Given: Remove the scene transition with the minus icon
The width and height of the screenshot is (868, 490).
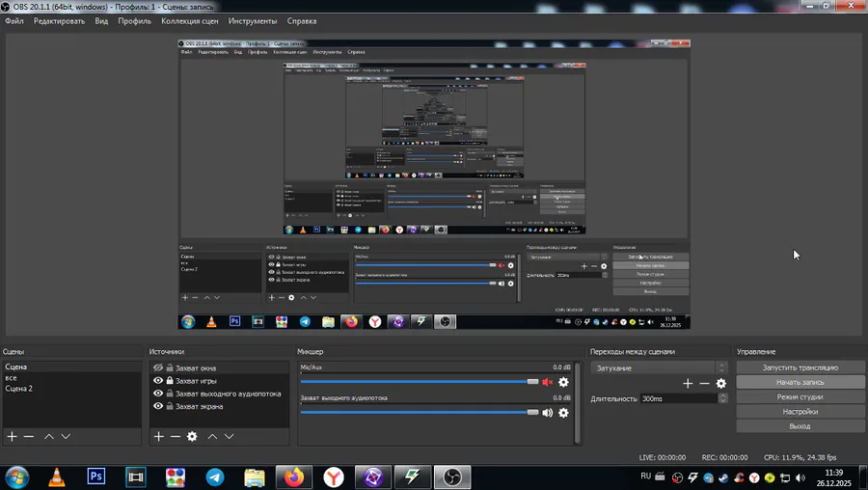Looking at the screenshot, I should tap(704, 383).
